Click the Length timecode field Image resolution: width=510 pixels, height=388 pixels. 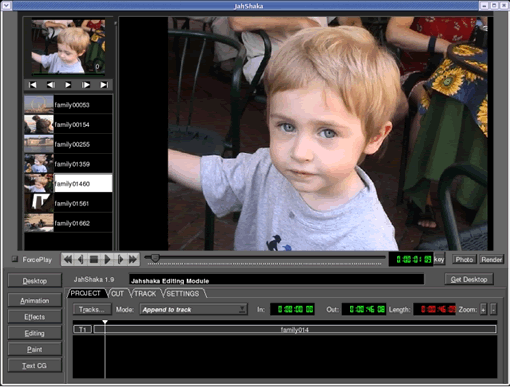[435, 309]
